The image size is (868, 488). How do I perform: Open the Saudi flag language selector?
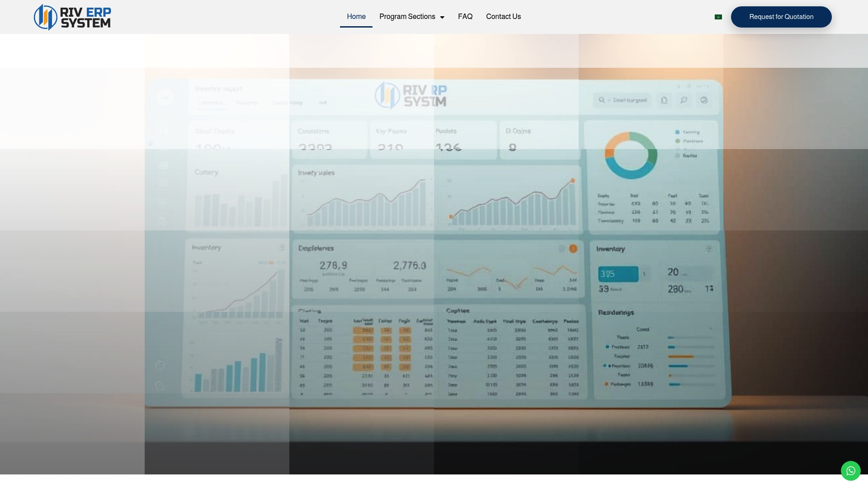point(718,17)
